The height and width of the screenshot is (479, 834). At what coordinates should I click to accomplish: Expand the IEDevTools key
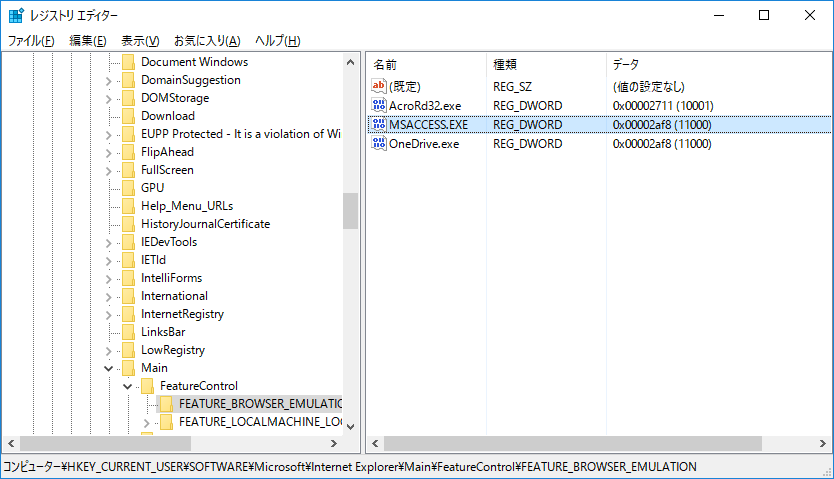coord(109,243)
